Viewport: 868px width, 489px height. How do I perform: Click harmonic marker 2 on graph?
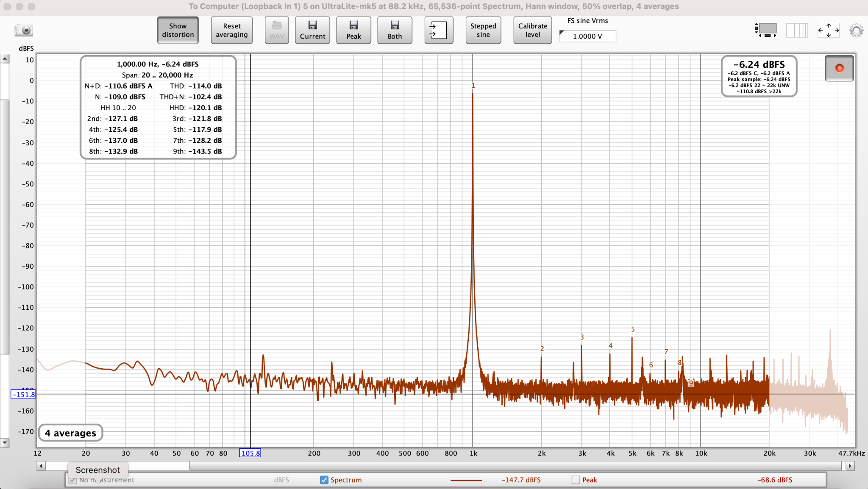pos(542,348)
